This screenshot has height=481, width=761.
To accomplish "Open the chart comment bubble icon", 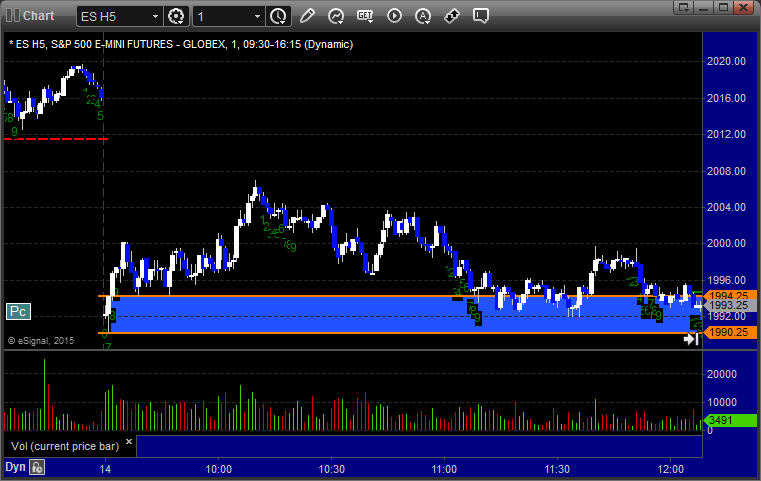I will (480, 16).
